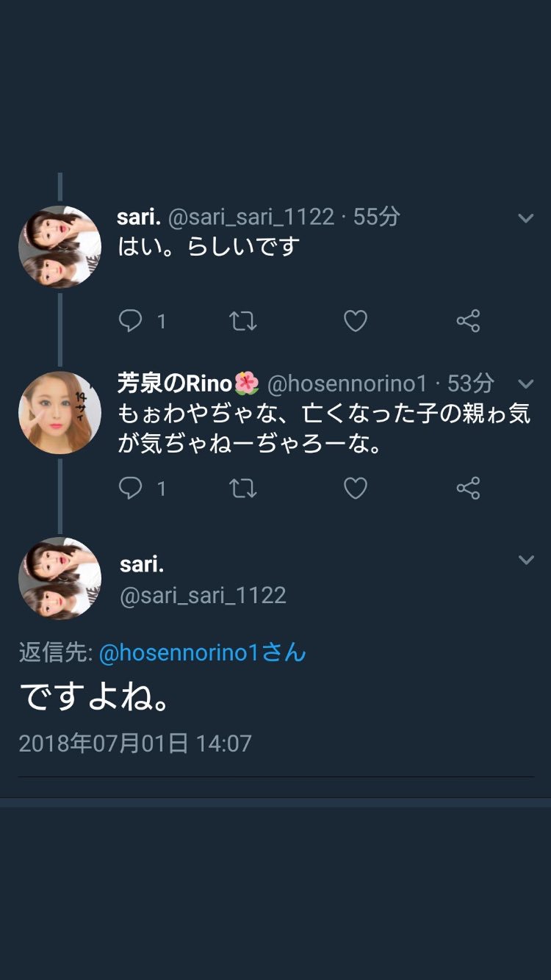
Task: View sari's avatar on first tweet
Action: pyautogui.click(x=60, y=247)
